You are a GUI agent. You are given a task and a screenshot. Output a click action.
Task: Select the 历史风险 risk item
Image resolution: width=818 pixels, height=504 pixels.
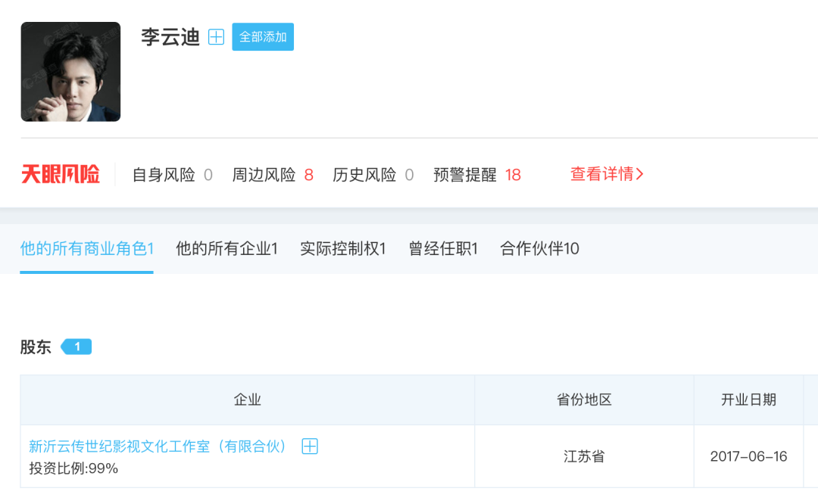(373, 175)
